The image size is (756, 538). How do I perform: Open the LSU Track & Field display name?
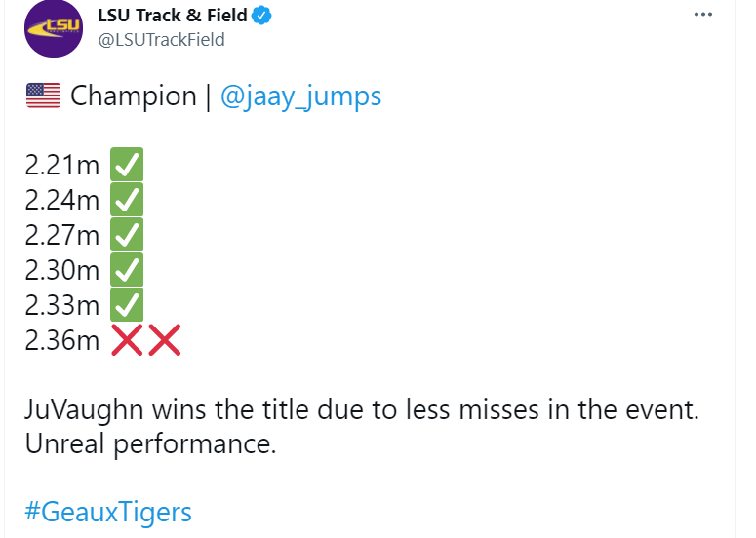(173, 16)
